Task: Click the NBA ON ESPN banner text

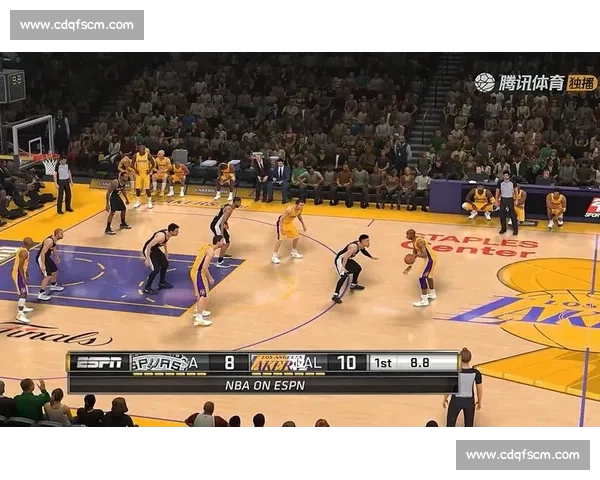Action: click(x=265, y=385)
